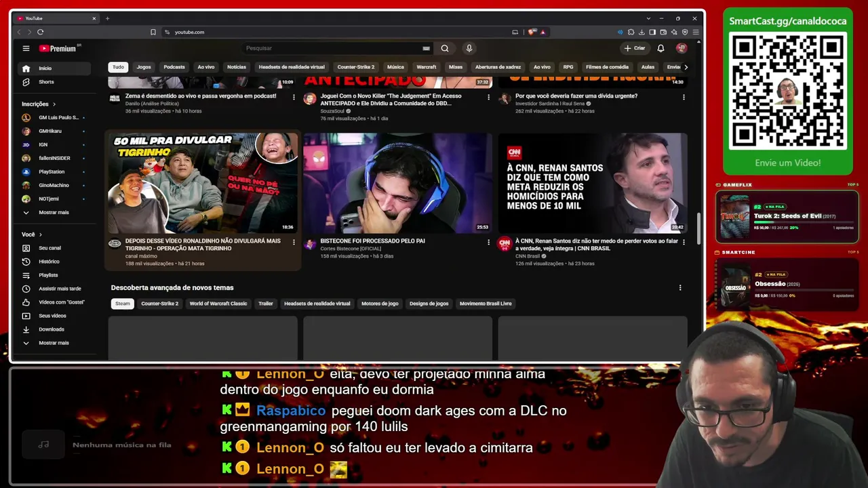The image size is (868, 488).
Task: Select the Steam topic chip
Action: click(123, 304)
